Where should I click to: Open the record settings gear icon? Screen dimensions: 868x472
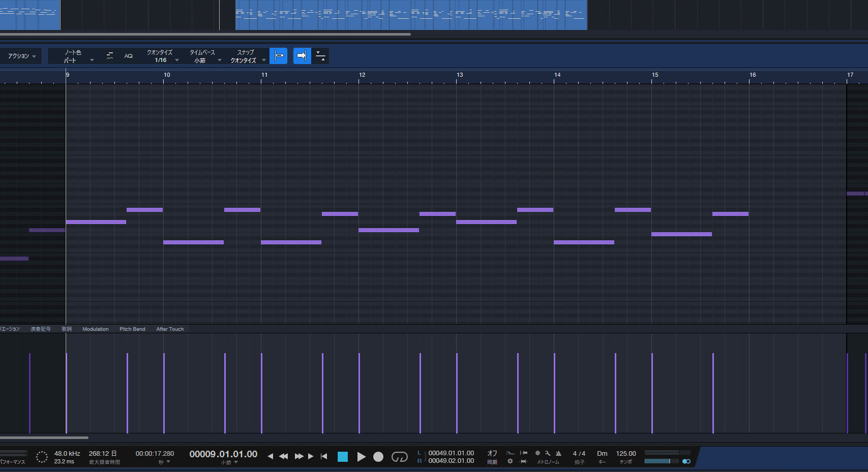[510, 461]
